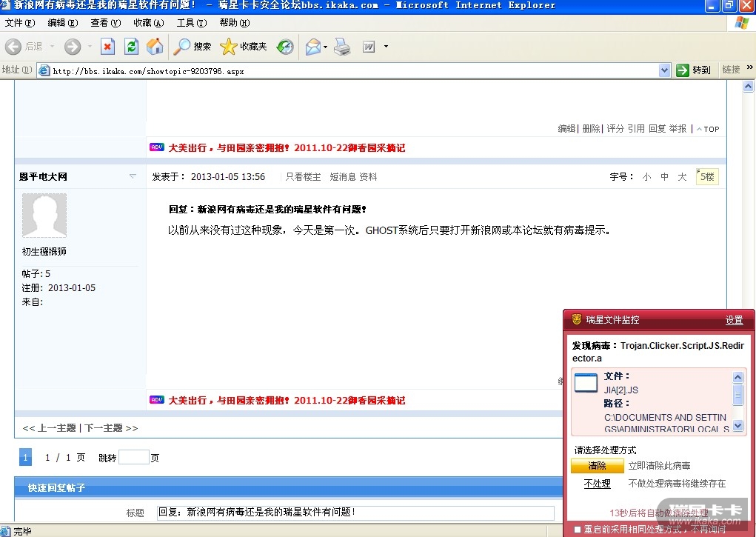
Task: Open the Favorites (收藏夹) star button
Action: pyautogui.click(x=243, y=47)
